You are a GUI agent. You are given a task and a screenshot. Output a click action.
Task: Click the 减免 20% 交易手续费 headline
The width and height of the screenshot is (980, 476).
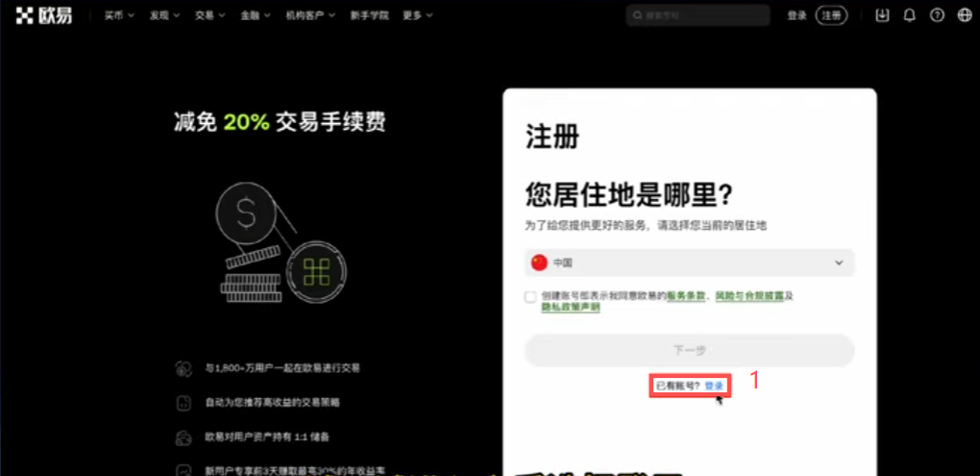tap(280, 122)
